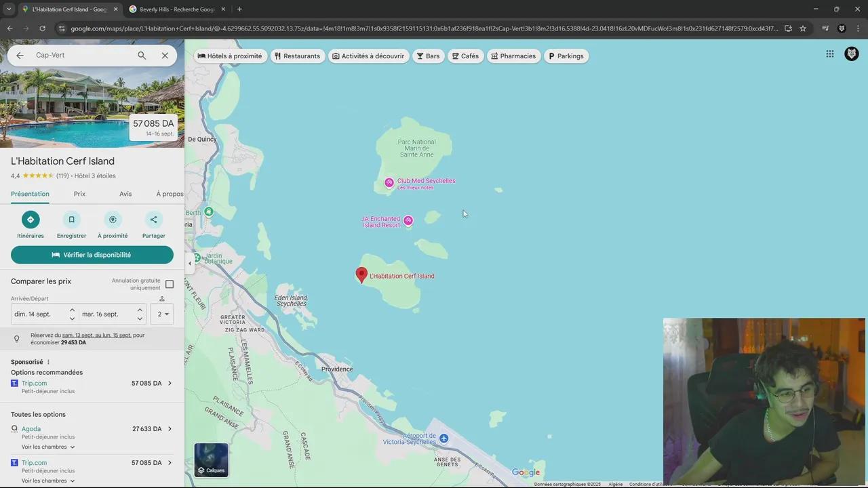Filter map by Cafés
The width and height of the screenshot is (868, 488).
[465, 56]
